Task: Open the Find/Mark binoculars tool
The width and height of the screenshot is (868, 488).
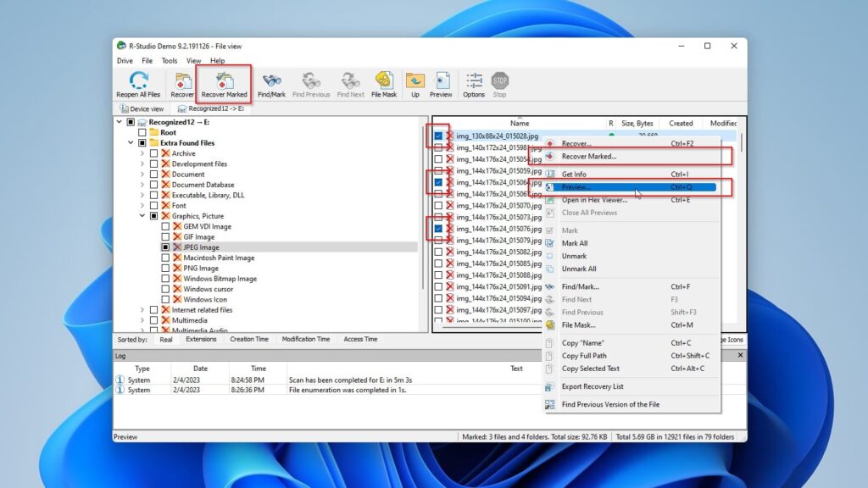Action: [271, 80]
